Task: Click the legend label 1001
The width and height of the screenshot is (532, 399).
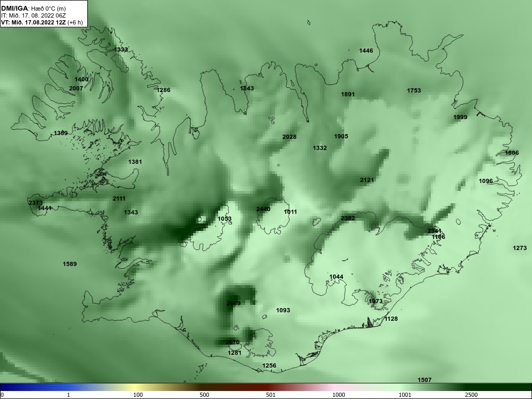Action: 405,395
